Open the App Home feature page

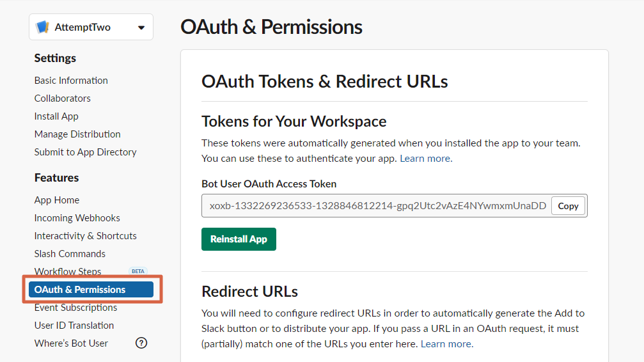57,200
